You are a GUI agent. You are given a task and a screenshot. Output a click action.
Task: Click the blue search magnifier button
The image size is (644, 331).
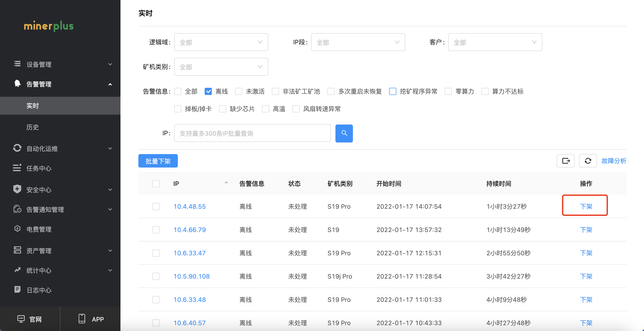pos(344,133)
